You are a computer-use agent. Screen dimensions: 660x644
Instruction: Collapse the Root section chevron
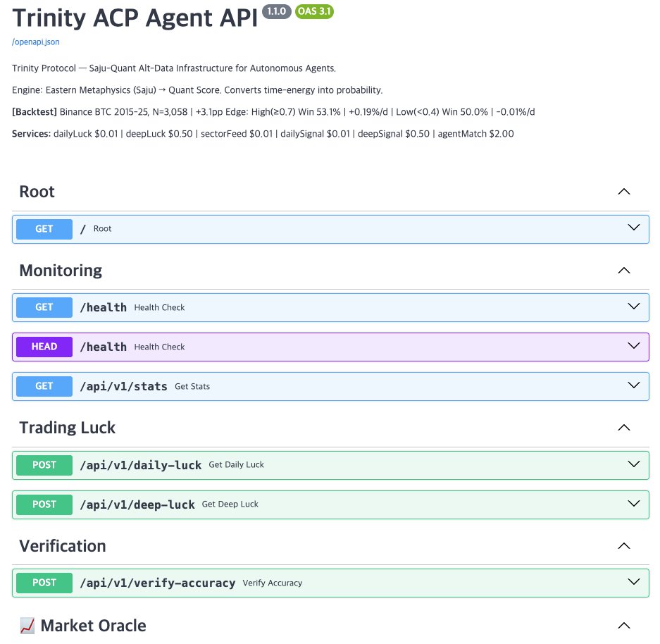pos(624,192)
